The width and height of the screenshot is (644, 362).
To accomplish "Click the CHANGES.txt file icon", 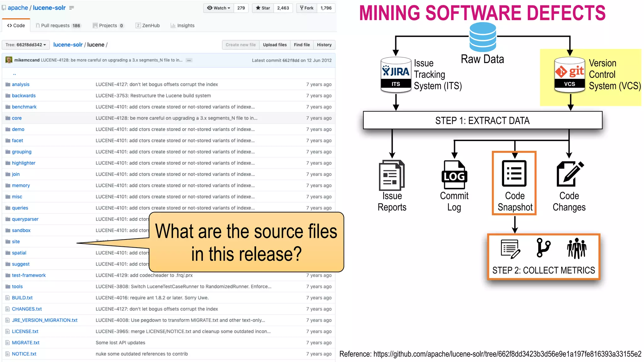I will click(x=8, y=309).
